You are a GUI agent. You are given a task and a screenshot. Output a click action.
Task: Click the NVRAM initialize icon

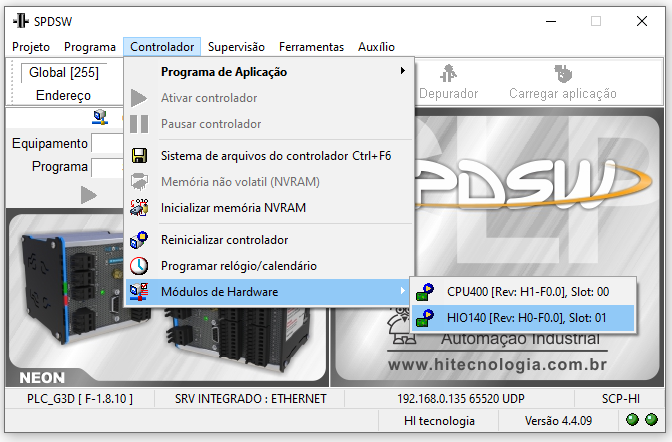pos(139,207)
